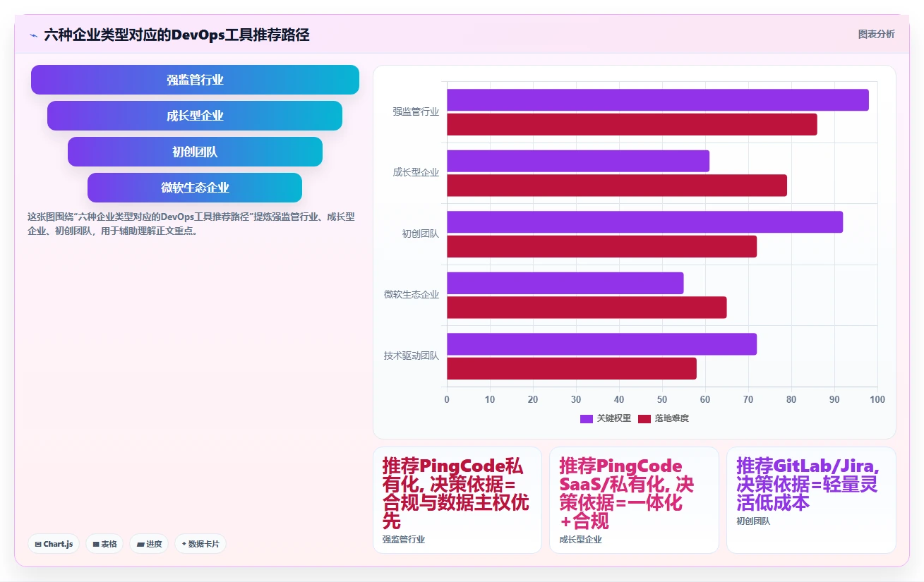
Task: Select the 成长型企业 funnel bar
Action: pos(195,116)
